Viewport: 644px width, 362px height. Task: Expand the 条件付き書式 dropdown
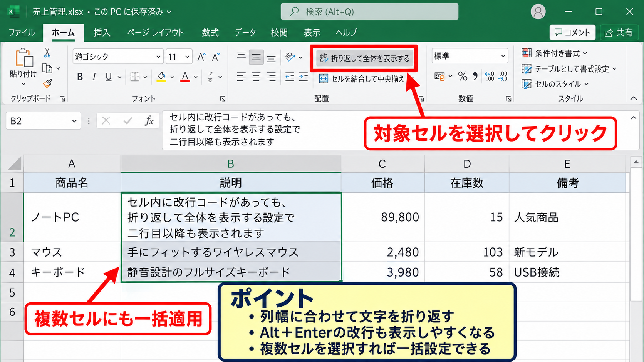[585, 53]
